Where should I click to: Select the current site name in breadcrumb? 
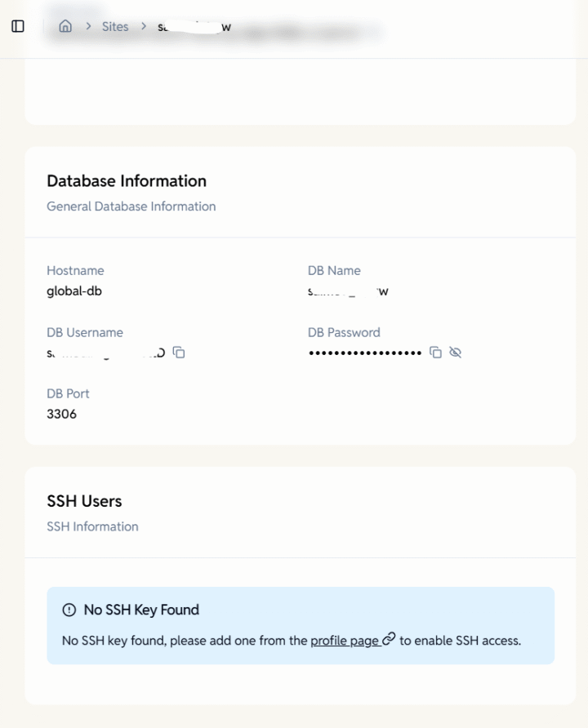click(194, 27)
